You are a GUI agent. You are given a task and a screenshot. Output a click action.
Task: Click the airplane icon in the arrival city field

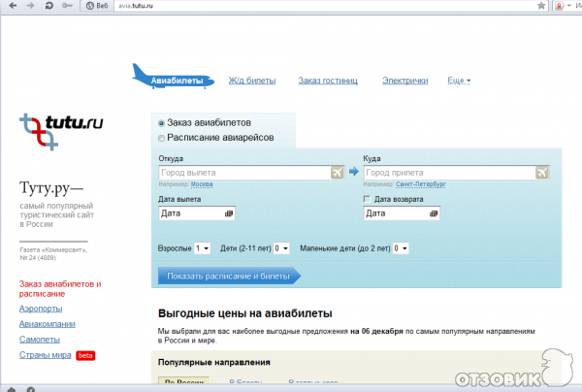(x=541, y=173)
